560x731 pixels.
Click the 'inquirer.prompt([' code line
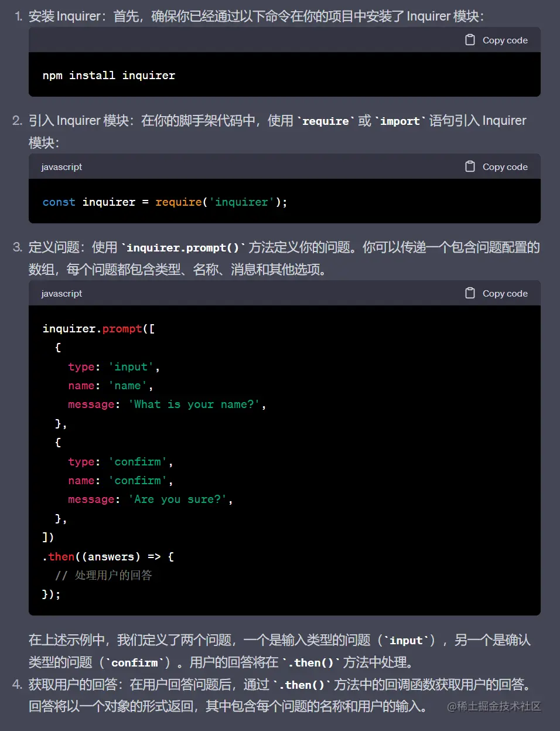point(98,328)
